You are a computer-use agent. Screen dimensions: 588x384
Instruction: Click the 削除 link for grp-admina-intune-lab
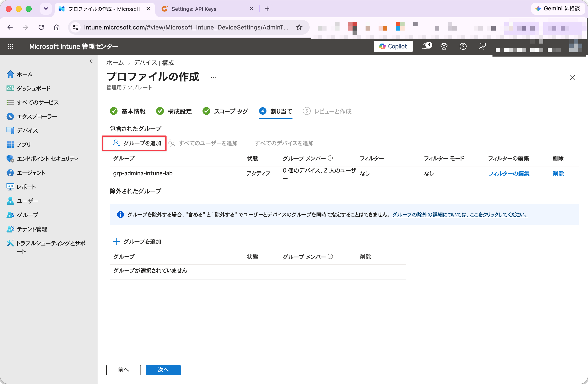(x=558, y=173)
